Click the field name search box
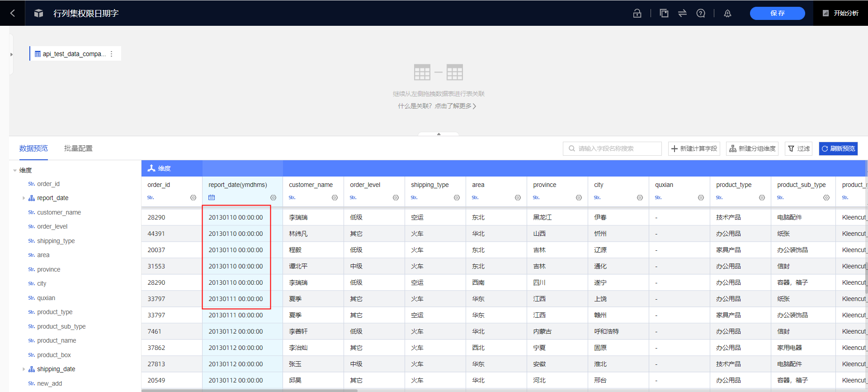The height and width of the screenshot is (392, 868). (x=613, y=148)
